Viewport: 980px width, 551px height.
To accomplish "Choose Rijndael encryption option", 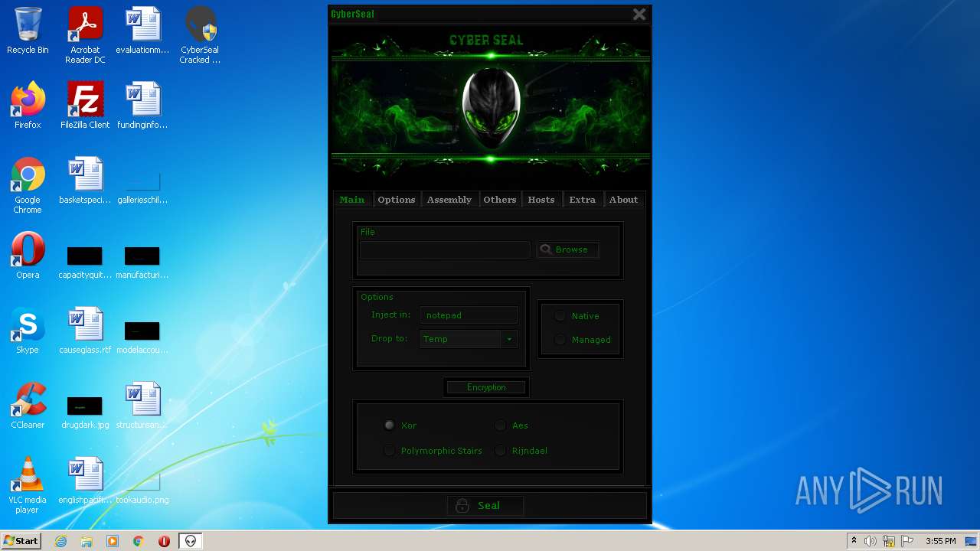I will 521,451.
